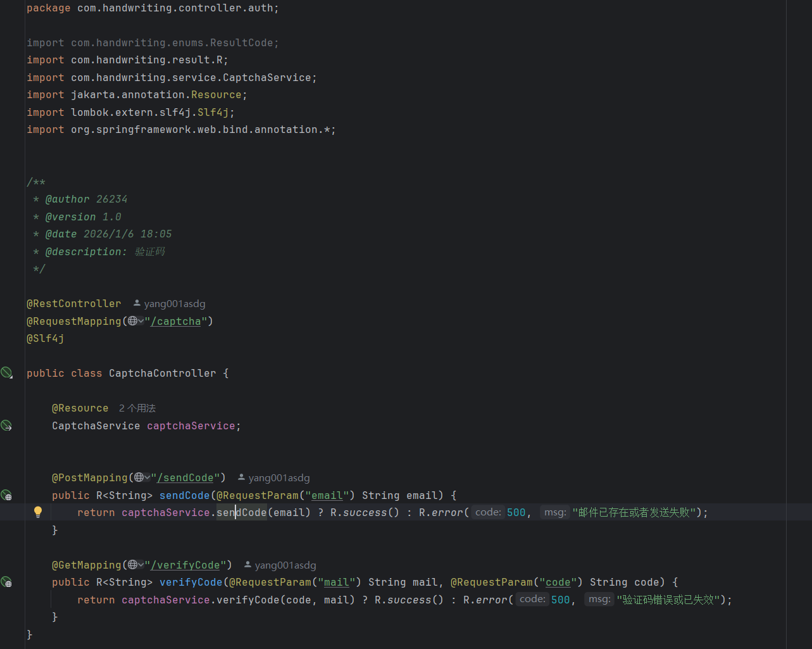Click the "@version 1.0" Javadoc line

[83, 217]
